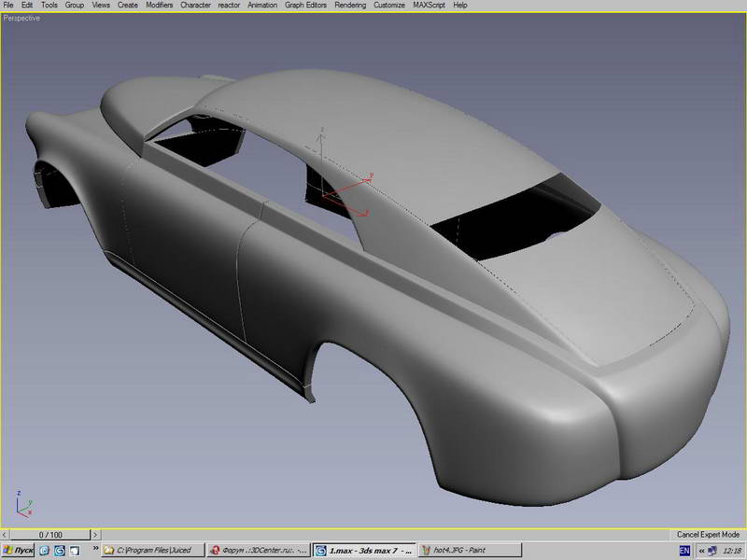747x560 pixels.
Task: Open the Graph Editors menu
Action: click(306, 6)
